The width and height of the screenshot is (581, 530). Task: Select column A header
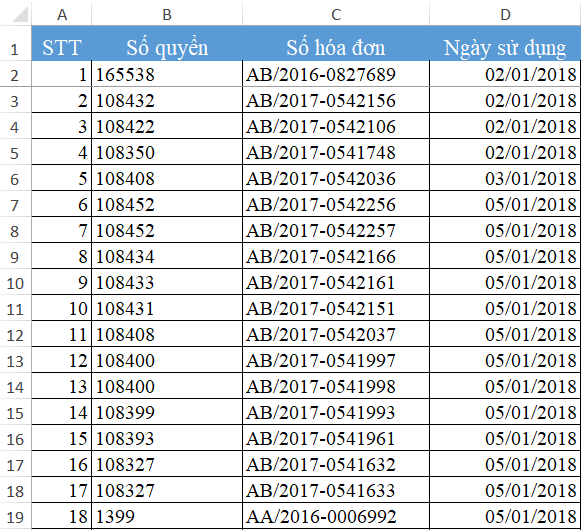click(62, 14)
